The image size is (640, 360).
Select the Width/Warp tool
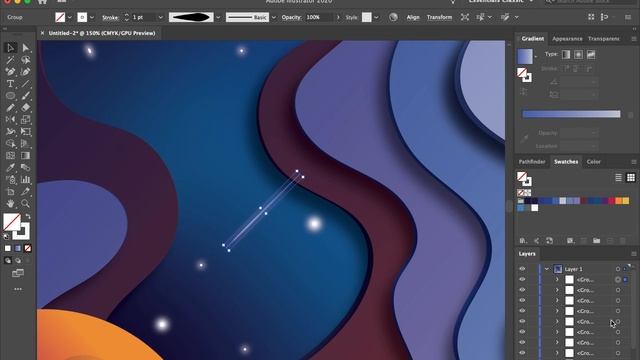click(x=10, y=131)
